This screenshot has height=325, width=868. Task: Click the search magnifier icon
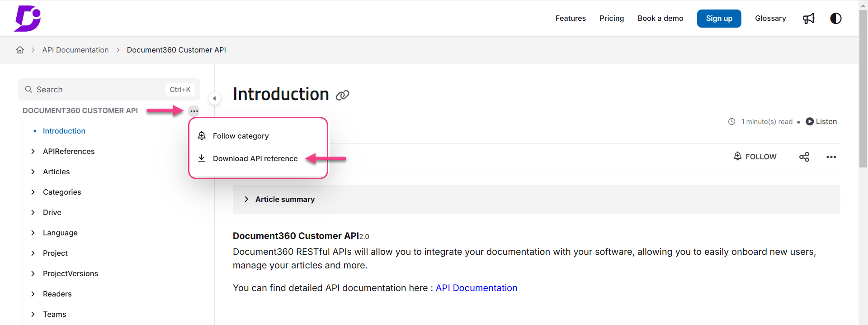[28, 90]
